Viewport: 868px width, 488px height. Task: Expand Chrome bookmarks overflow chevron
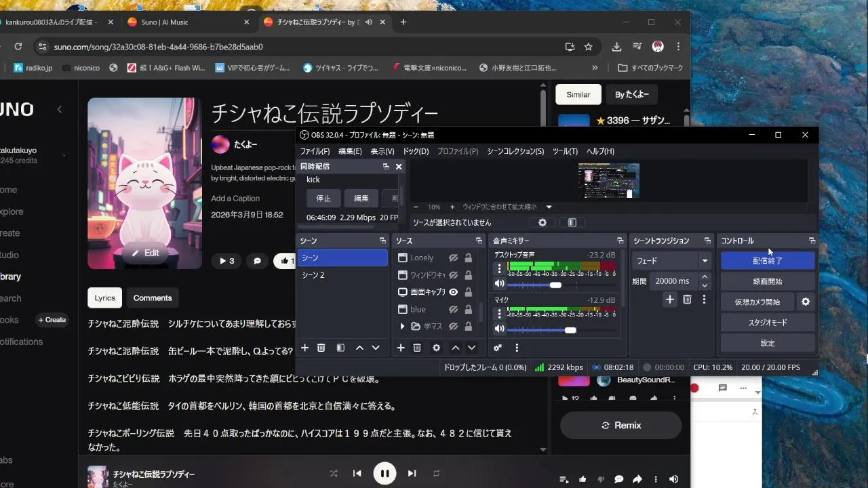595,68
